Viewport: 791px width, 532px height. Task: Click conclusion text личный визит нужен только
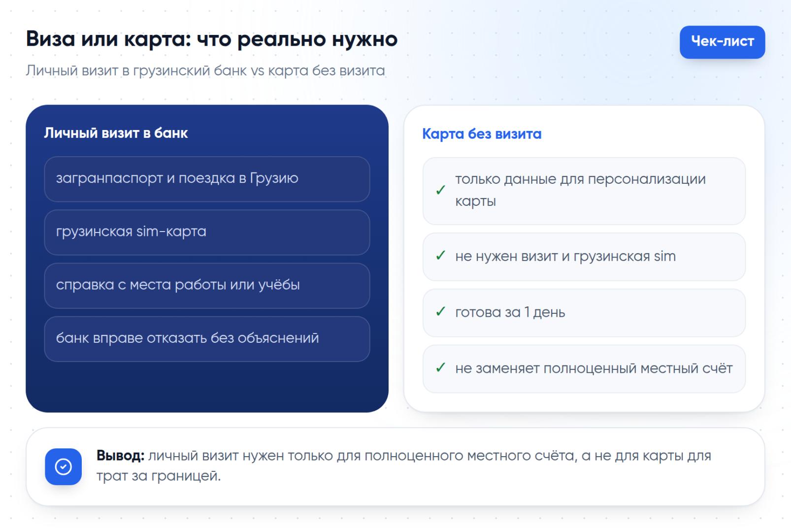404,465
